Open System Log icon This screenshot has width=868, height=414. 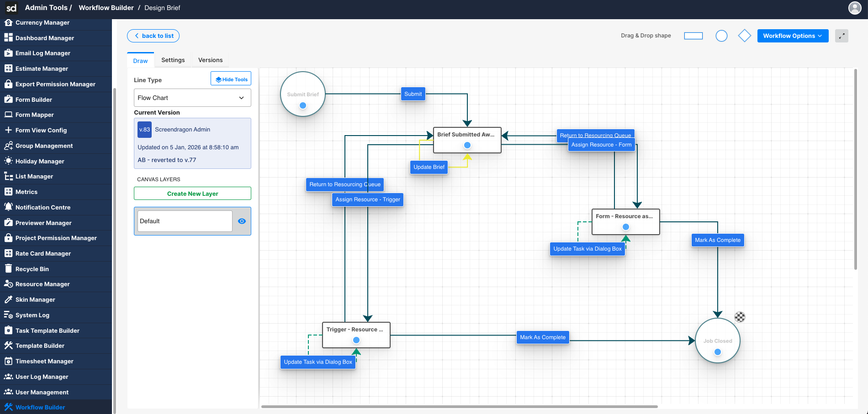tap(8, 315)
